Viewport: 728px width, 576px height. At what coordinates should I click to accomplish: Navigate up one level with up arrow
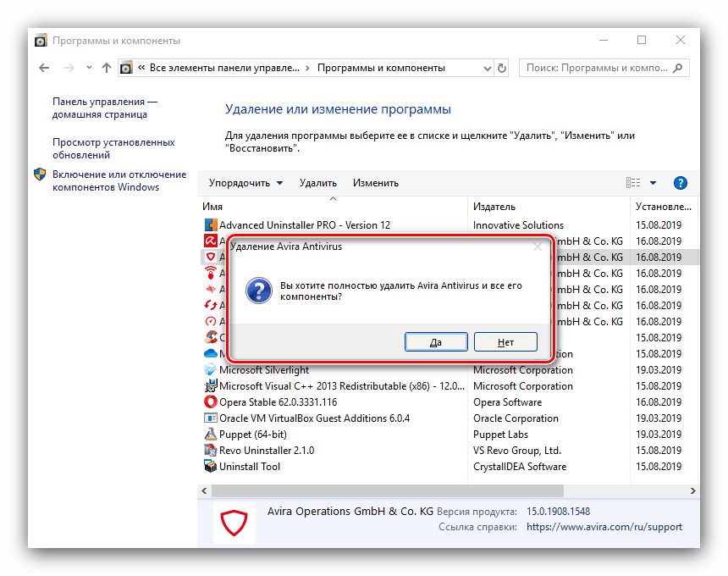pyautogui.click(x=107, y=68)
